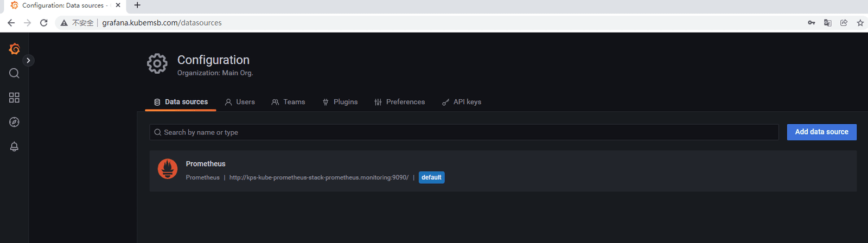
Task: Click the Add data source button
Action: point(821,132)
